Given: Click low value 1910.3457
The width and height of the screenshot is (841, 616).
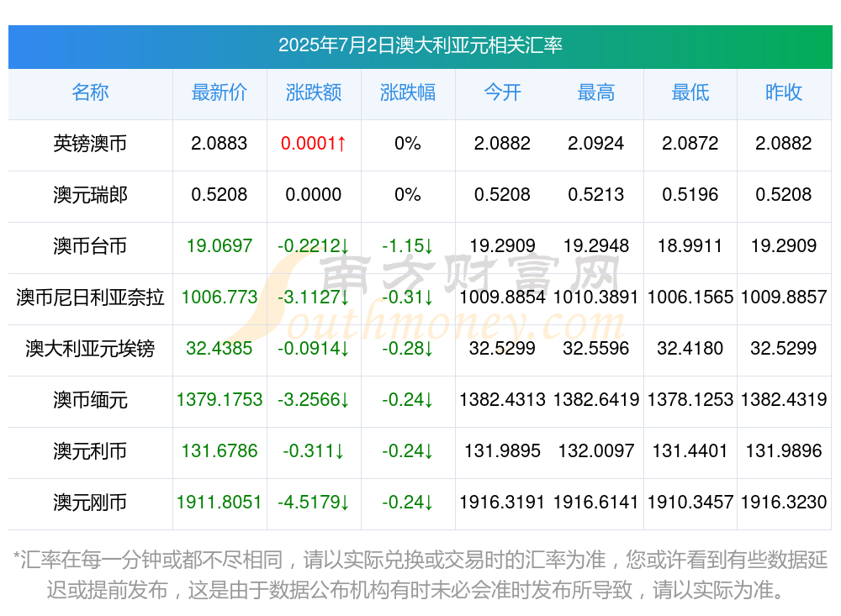Looking at the screenshot, I should pyautogui.click(x=690, y=503).
